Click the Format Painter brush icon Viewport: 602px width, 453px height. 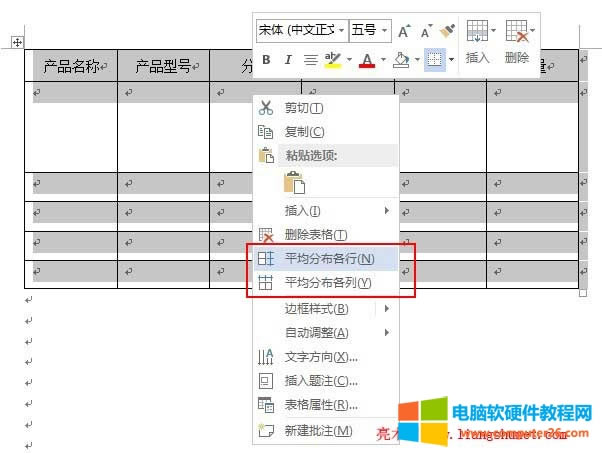tap(447, 30)
